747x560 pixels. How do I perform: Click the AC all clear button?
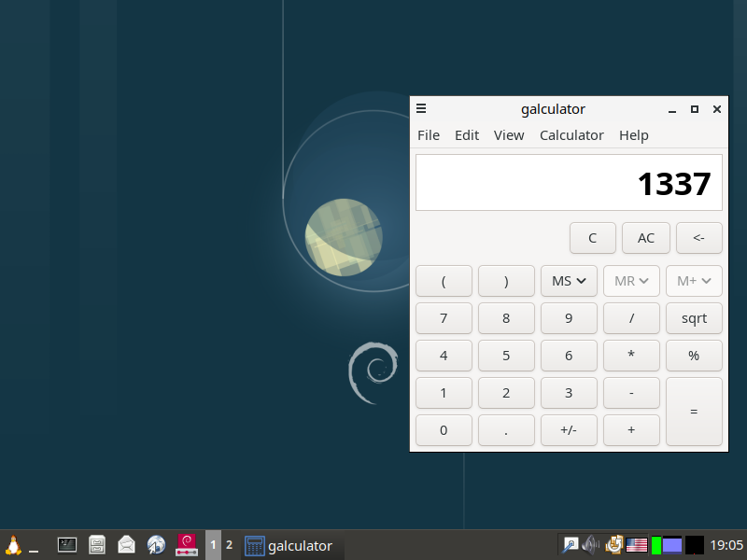pos(646,238)
